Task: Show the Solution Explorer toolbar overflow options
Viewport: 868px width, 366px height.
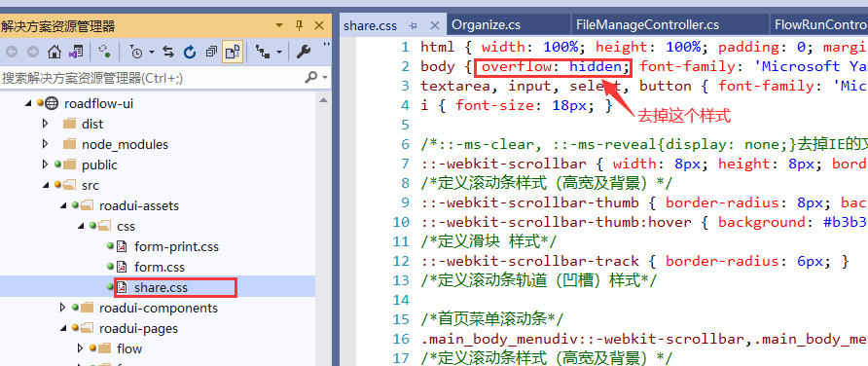Action: tap(326, 46)
